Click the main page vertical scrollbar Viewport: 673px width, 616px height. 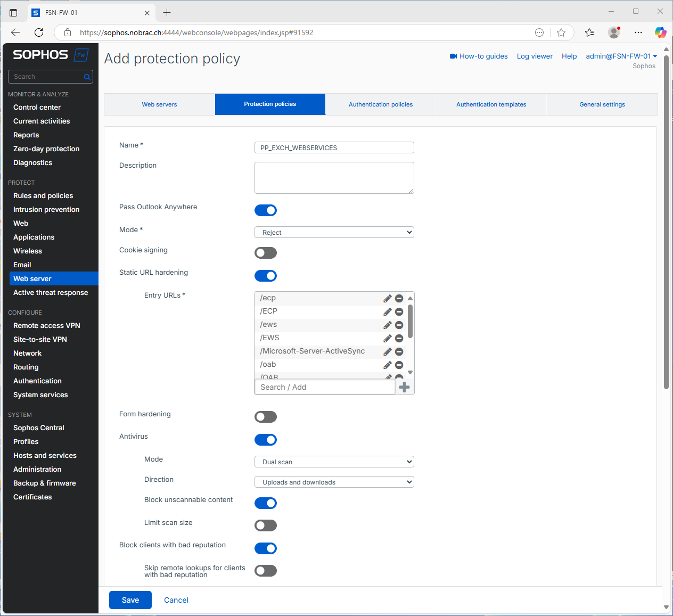pos(666,223)
